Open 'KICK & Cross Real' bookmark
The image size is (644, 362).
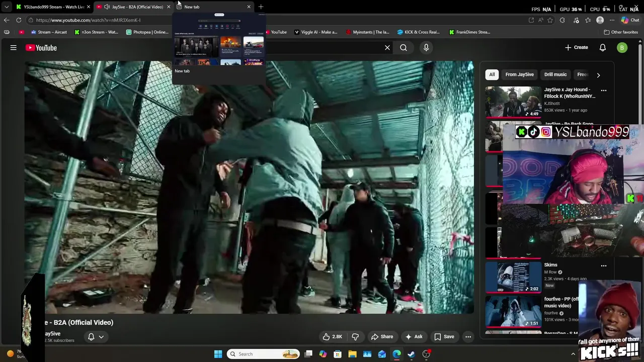418,32
